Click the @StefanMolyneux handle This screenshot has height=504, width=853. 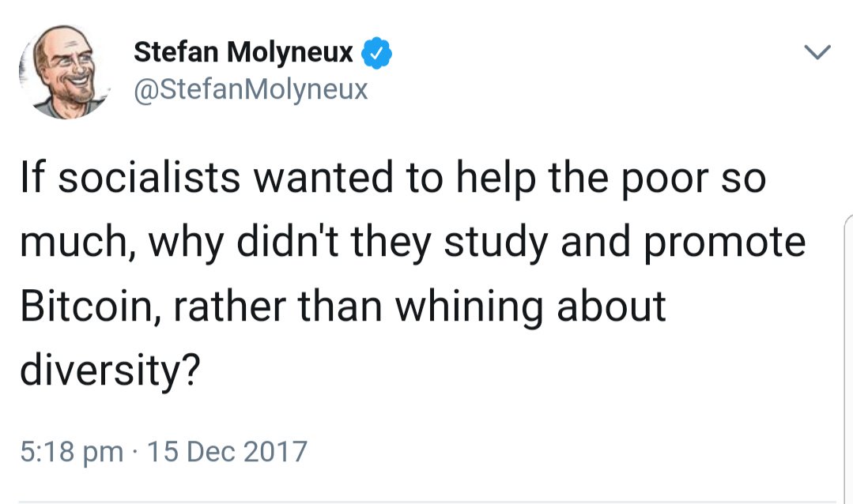(251, 89)
